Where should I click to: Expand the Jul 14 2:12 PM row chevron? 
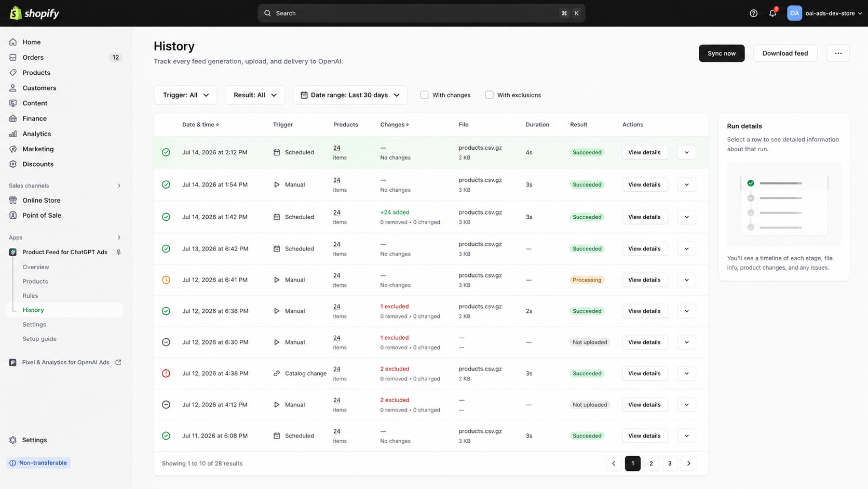click(x=687, y=152)
